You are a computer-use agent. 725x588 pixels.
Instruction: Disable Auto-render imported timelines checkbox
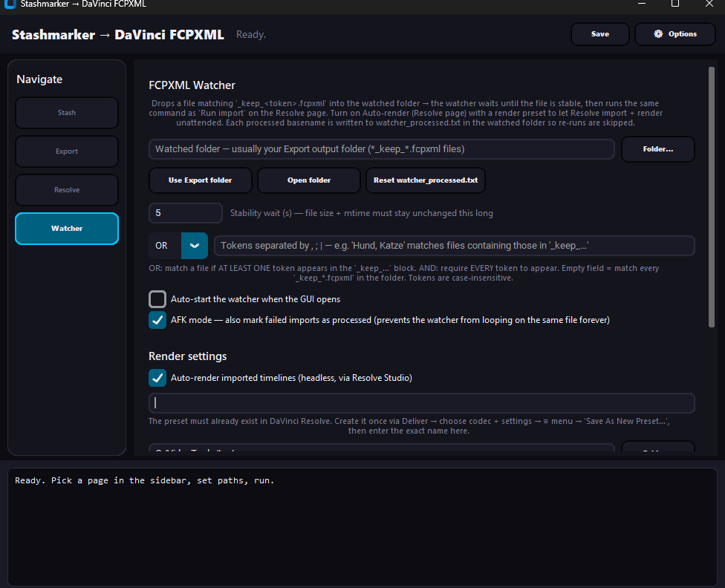157,378
